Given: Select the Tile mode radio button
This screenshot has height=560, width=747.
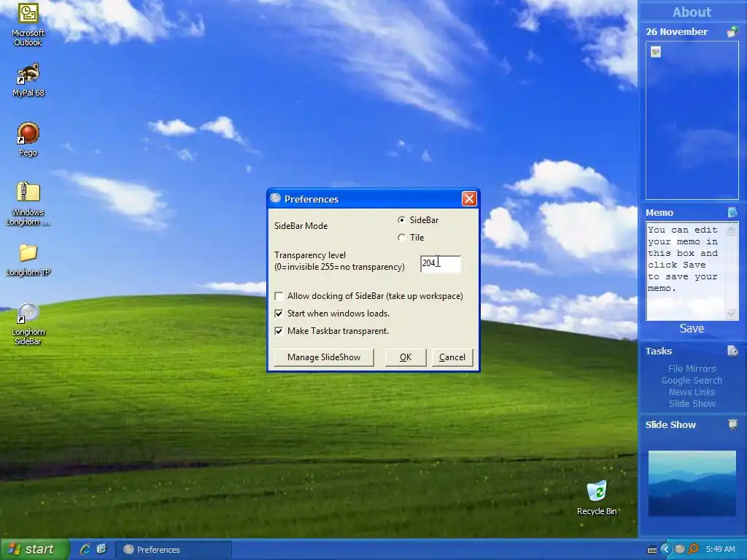Looking at the screenshot, I should pos(402,238).
